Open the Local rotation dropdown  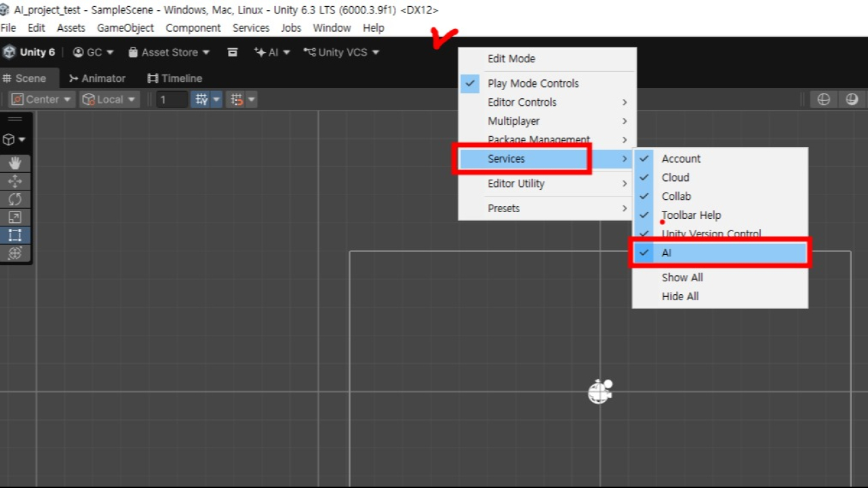point(109,100)
